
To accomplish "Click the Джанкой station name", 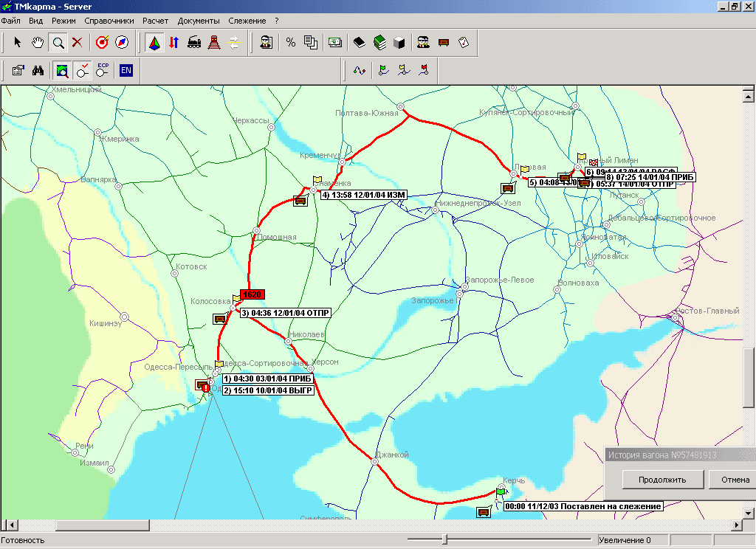I will point(392,455).
